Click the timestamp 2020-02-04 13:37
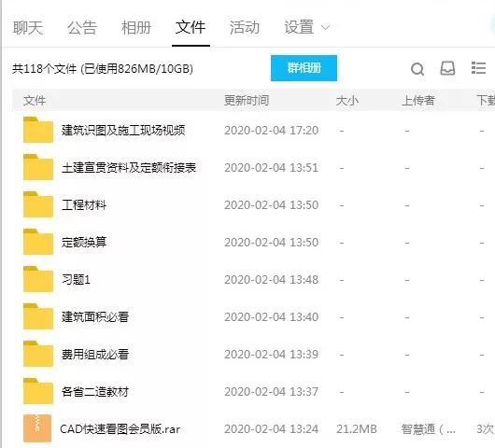Image resolution: width=495 pixels, height=448 pixels. (271, 391)
